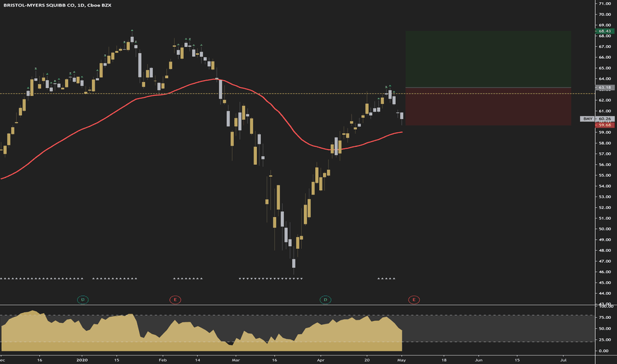Click the 2020 label on the time axis
617x364 pixels.
82,359
